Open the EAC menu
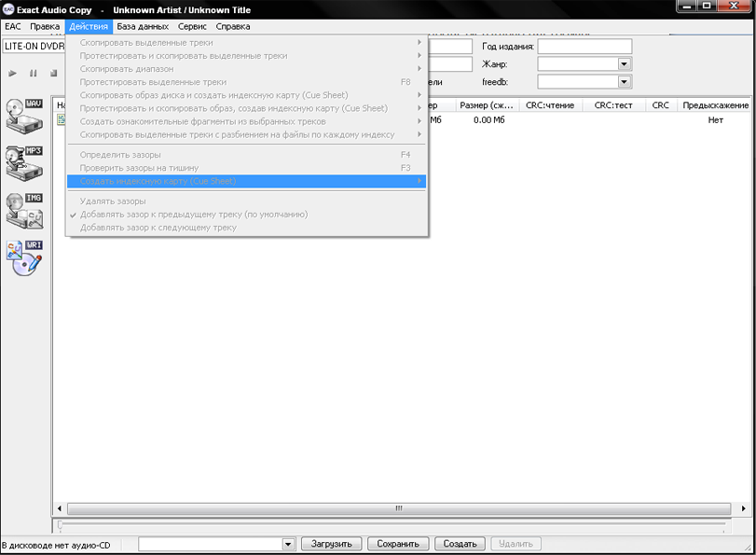 coord(13,26)
